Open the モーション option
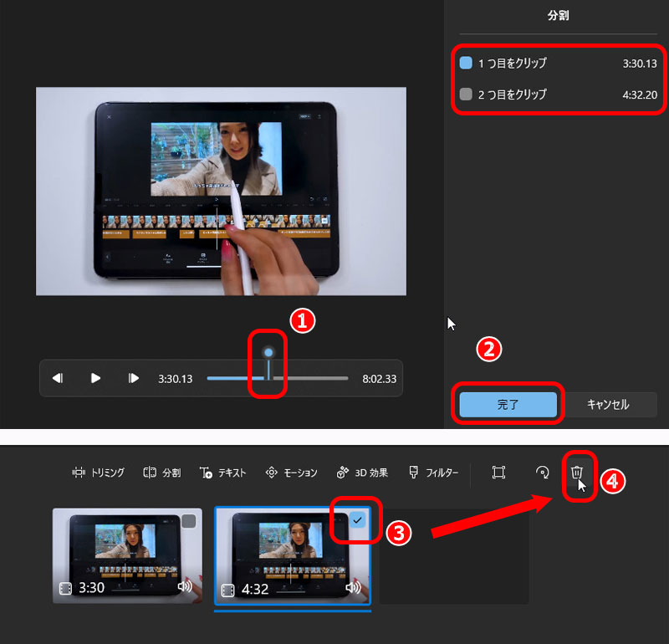 click(291, 473)
